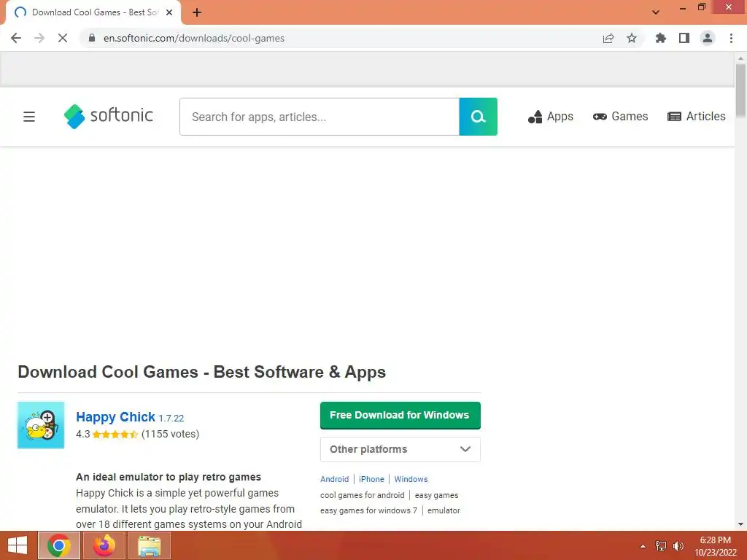Click the teal search magnifier button
This screenshot has width=747, height=560.
point(478,117)
